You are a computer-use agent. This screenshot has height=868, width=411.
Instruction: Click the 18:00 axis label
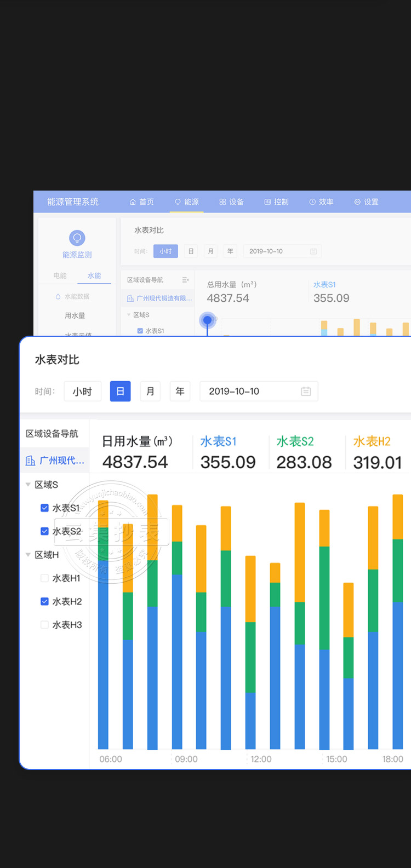click(x=392, y=759)
